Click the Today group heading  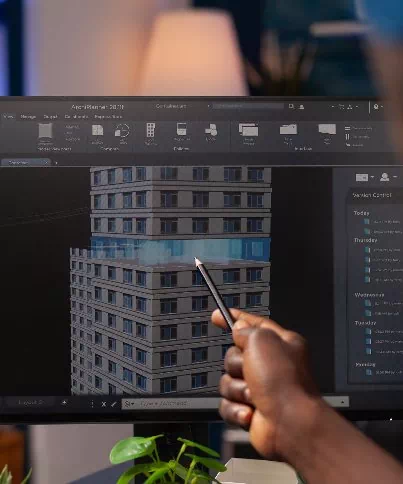click(361, 213)
